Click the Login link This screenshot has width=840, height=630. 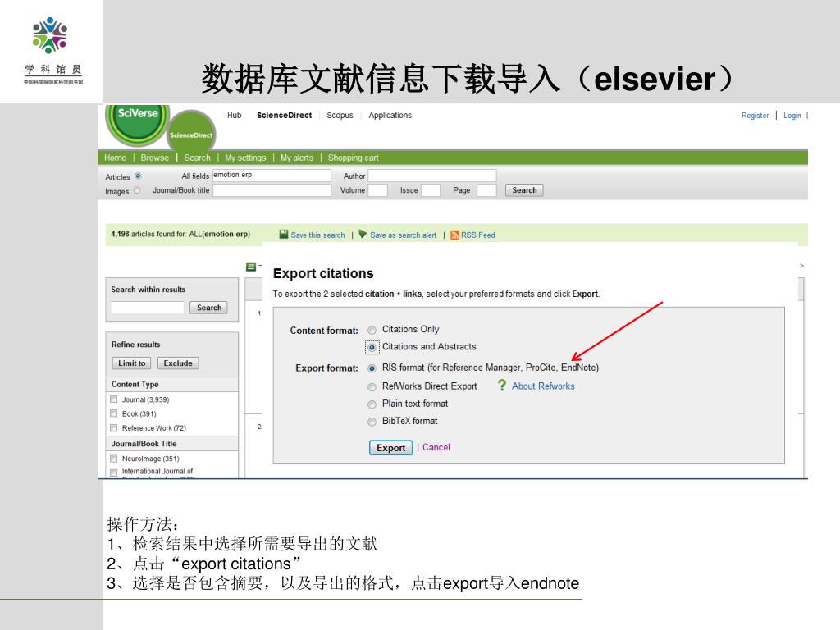pos(792,115)
